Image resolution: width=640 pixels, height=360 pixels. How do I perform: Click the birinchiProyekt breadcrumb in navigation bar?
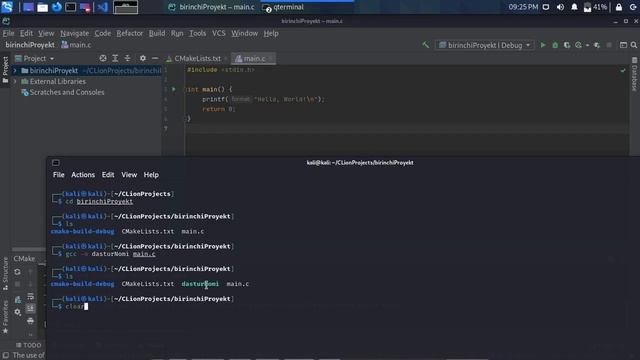30,45
